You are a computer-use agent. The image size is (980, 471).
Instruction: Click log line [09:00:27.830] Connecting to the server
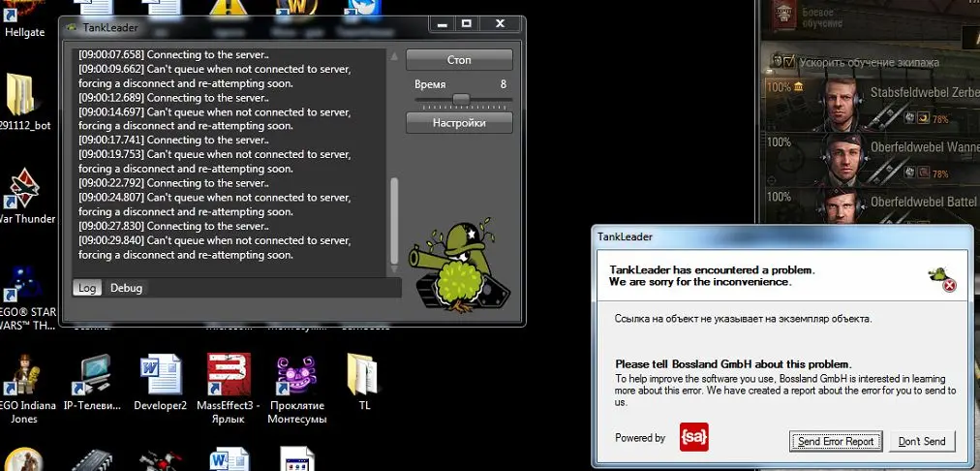[x=173, y=226]
